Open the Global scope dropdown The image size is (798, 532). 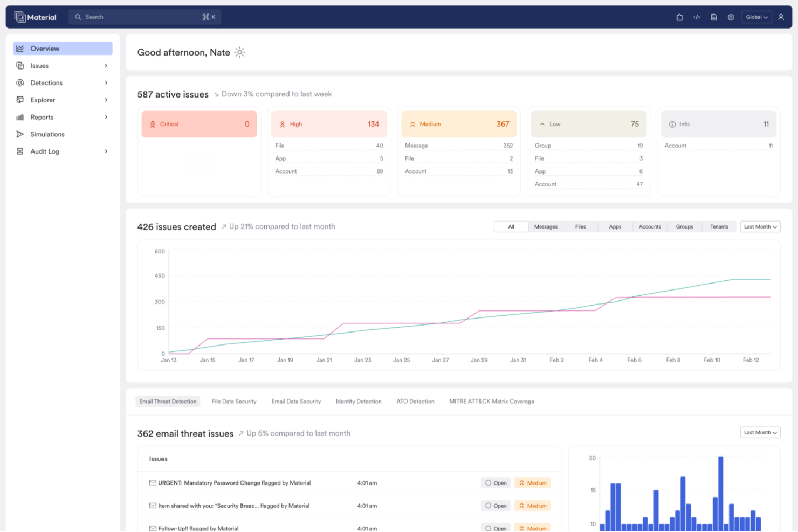point(756,17)
